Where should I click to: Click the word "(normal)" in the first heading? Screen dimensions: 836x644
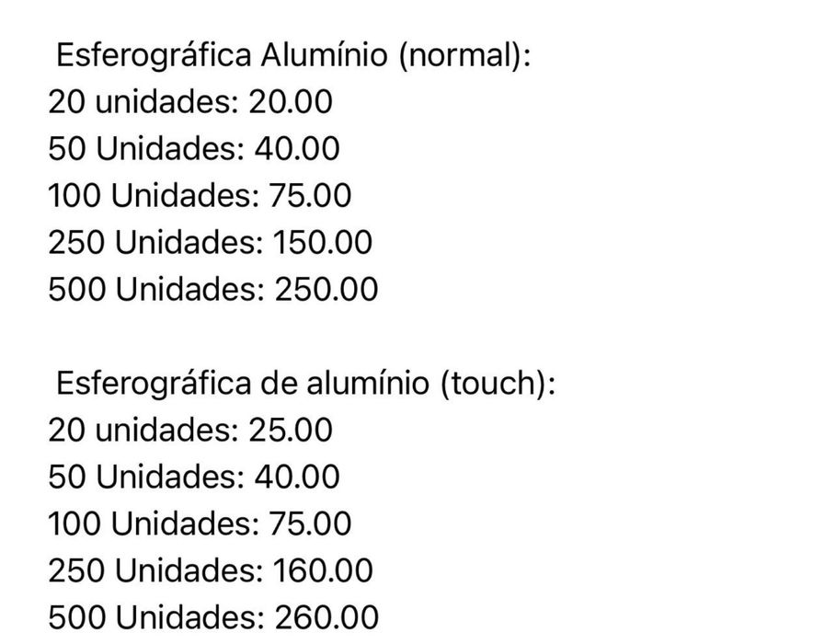click(465, 55)
